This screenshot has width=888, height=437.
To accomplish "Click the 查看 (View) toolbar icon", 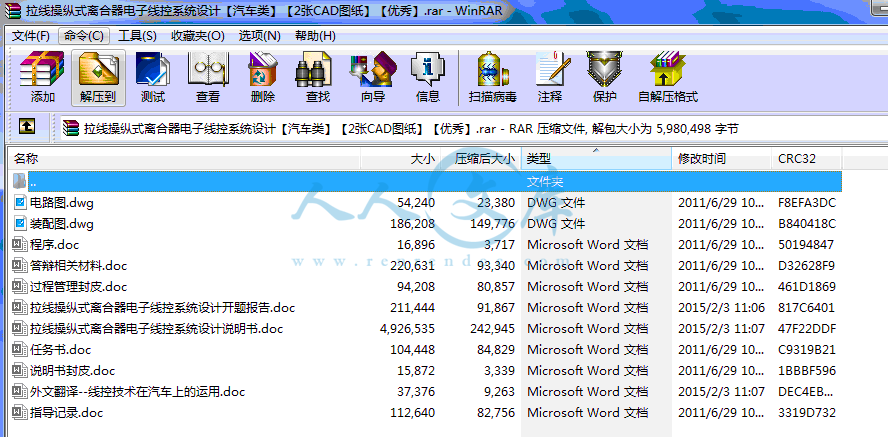I will coord(208,69).
